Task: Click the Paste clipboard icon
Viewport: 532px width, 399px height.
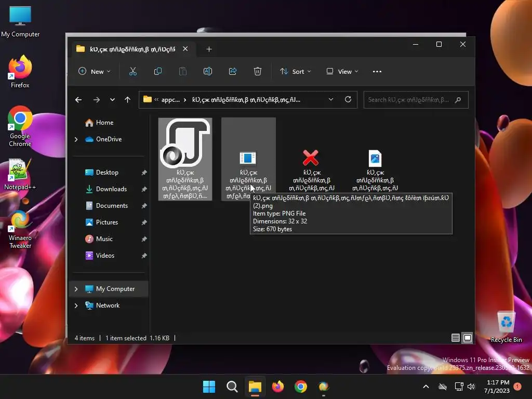Action: tap(182, 71)
